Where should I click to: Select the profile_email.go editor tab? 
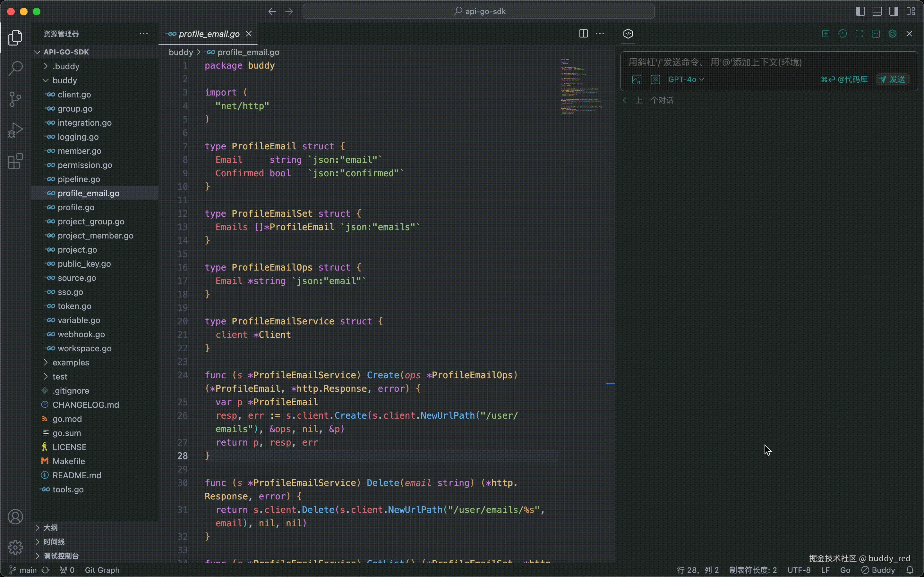coord(209,34)
